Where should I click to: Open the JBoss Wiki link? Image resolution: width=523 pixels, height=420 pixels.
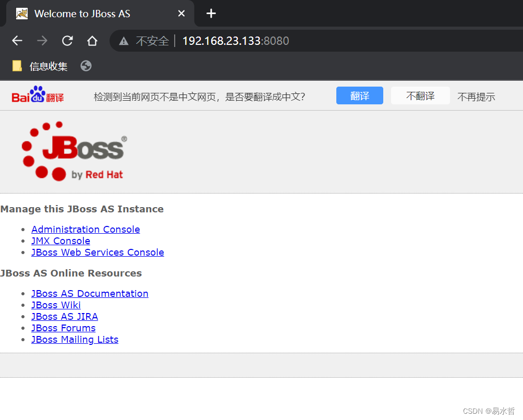56,305
